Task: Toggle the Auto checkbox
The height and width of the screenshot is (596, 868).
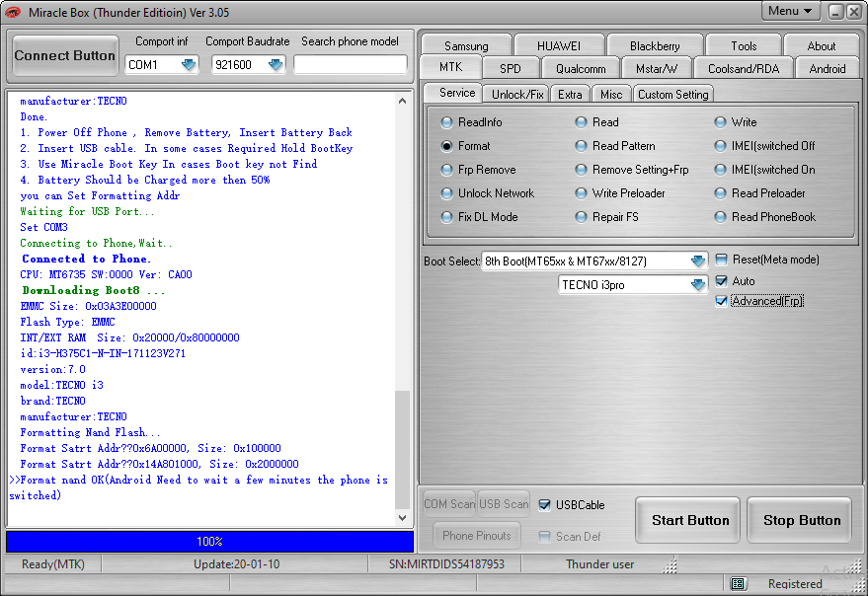Action: 721,281
